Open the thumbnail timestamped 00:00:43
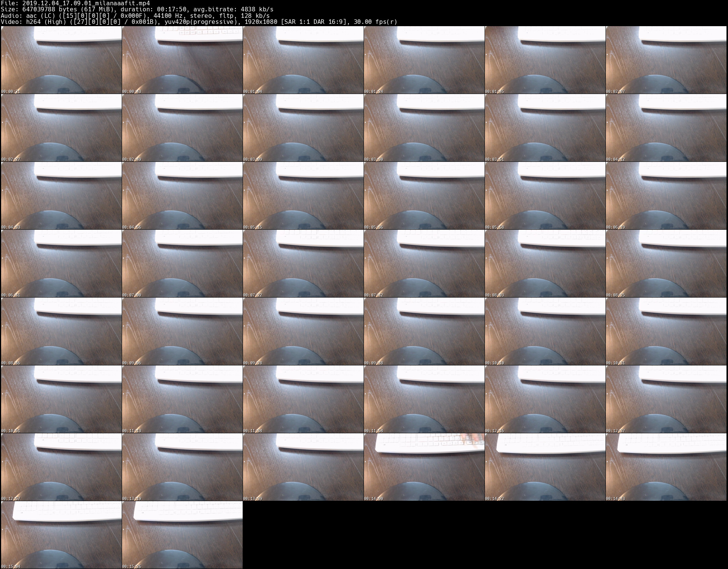This screenshot has width=728, height=569. [182, 60]
